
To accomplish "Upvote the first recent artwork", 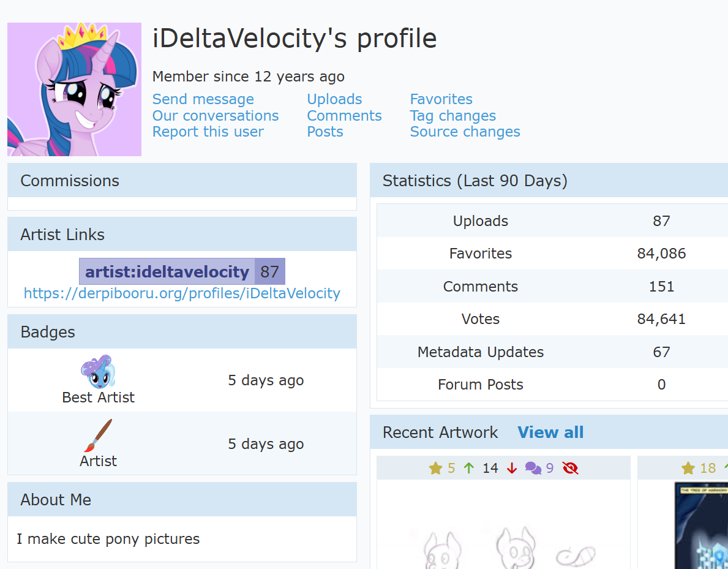I will 469,469.
